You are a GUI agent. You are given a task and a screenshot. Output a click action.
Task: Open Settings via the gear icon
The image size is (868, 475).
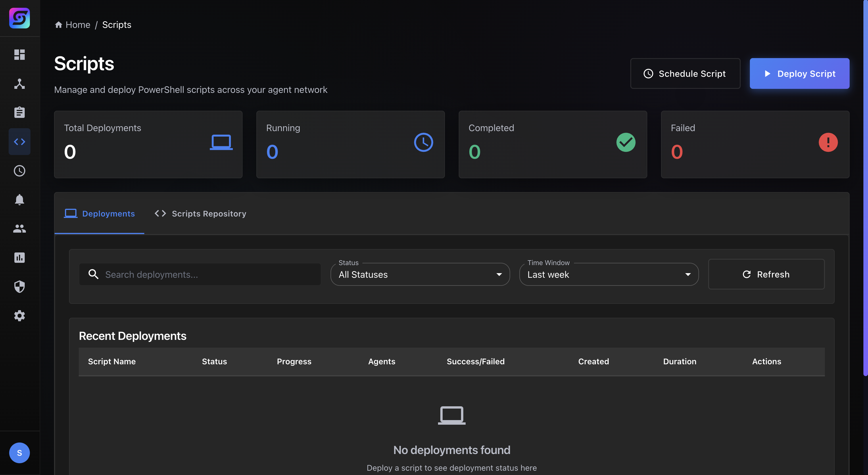19,315
